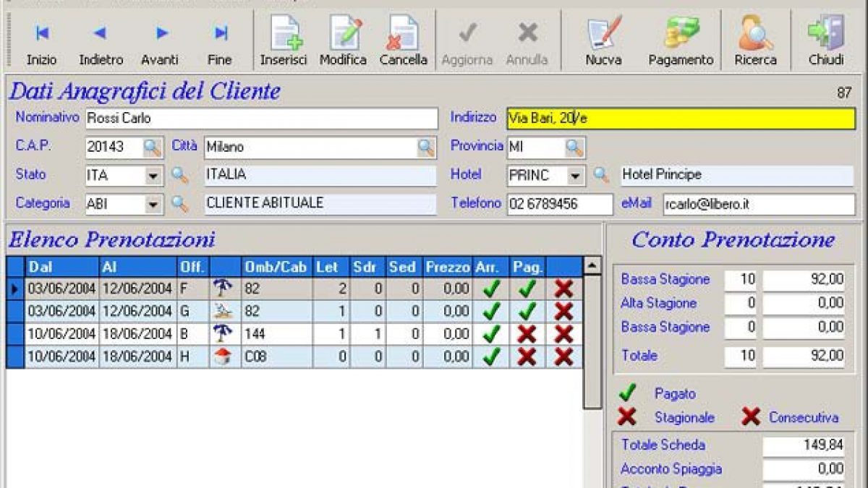This screenshot has width=868, height=488.
Task: Click the yellow Indirizzo field
Action: [681, 119]
